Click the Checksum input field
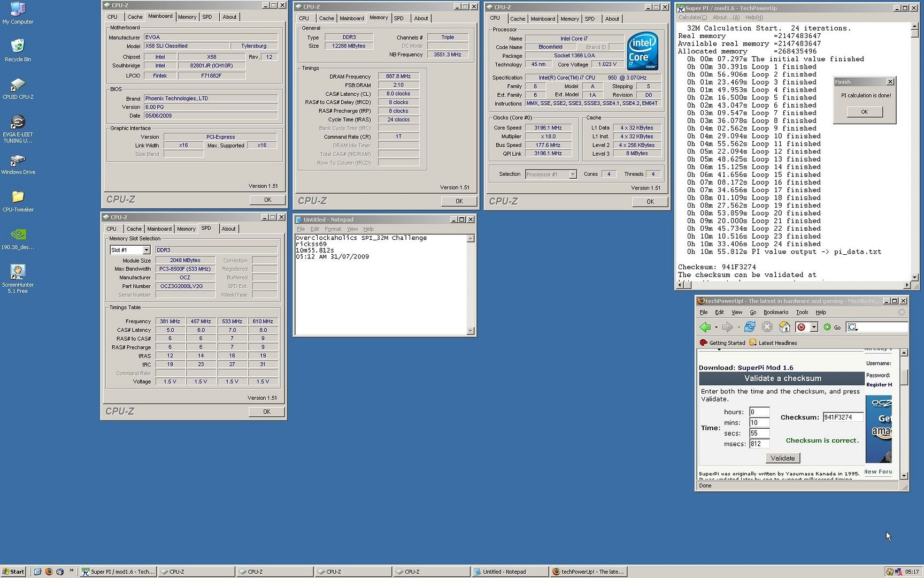The height and width of the screenshot is (578, 924). 843,417
